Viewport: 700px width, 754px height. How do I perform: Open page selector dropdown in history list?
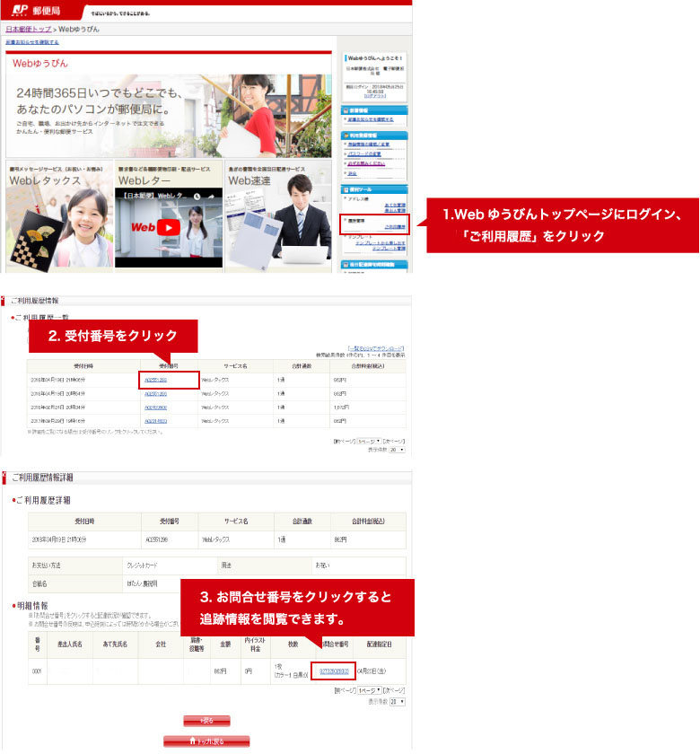(x=369, y=441)
